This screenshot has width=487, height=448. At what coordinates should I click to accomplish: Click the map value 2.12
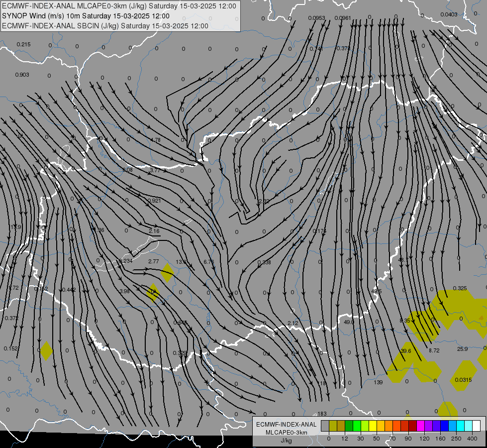(x=293, y=324)
